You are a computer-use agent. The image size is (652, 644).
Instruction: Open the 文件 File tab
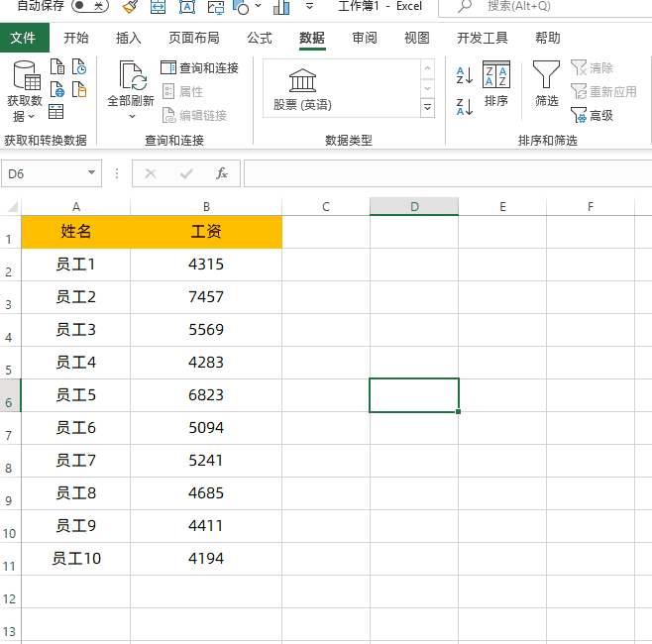click(24, 38)
